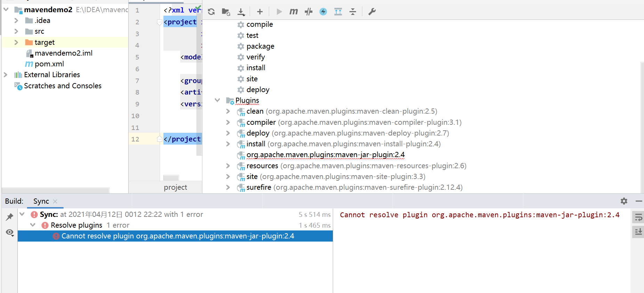Toggle soft-wrap in build output
Image resolution: width=644 pixels, height=293 pixels.
(638, 218)
